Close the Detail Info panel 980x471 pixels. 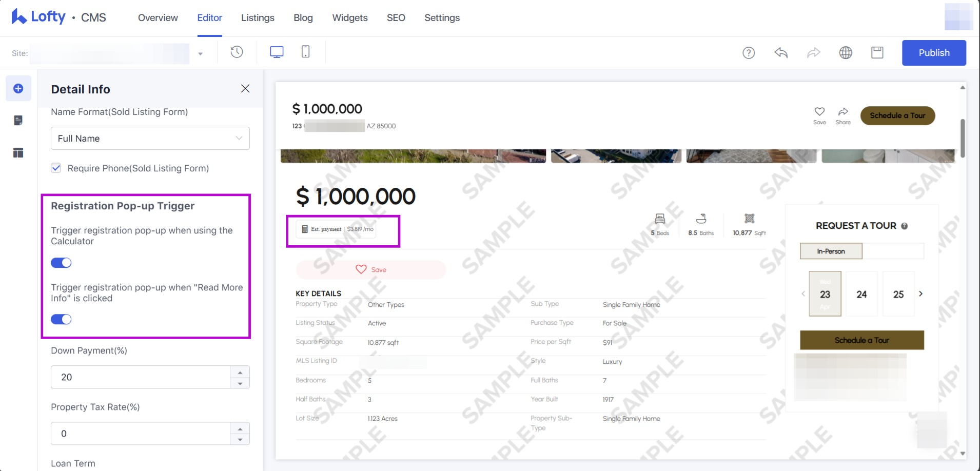(245, 89)
